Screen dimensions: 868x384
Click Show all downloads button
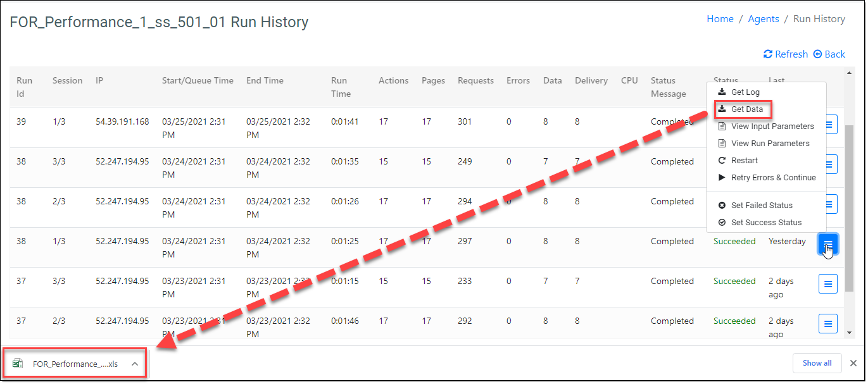(817, 363)
